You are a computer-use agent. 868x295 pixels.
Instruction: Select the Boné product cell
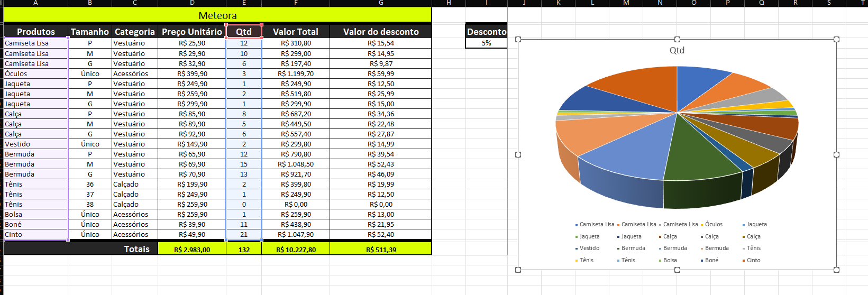tap(36, 224)
